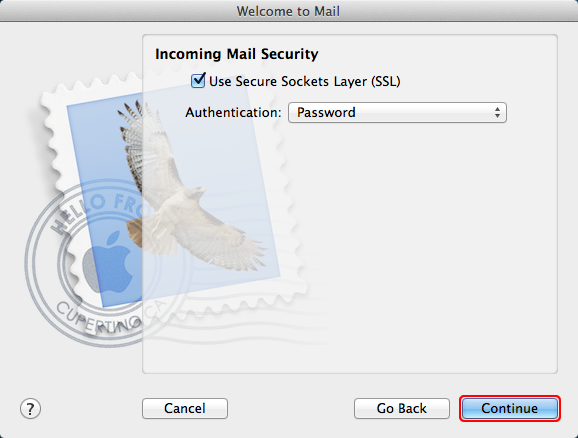Toggle SSL via its text label
Viewport: 578px width, 438px height.
point(304,81)
